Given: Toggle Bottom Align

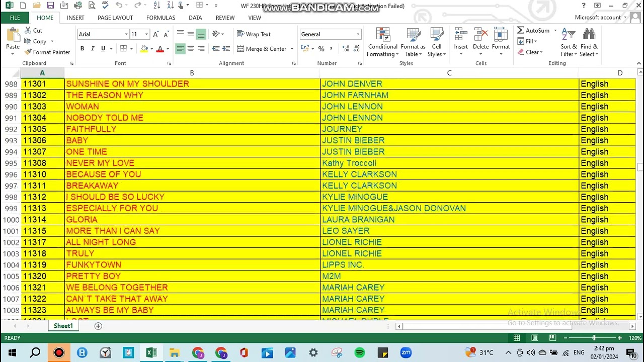Looking at the screenshot, I should (x=201, y=34).
